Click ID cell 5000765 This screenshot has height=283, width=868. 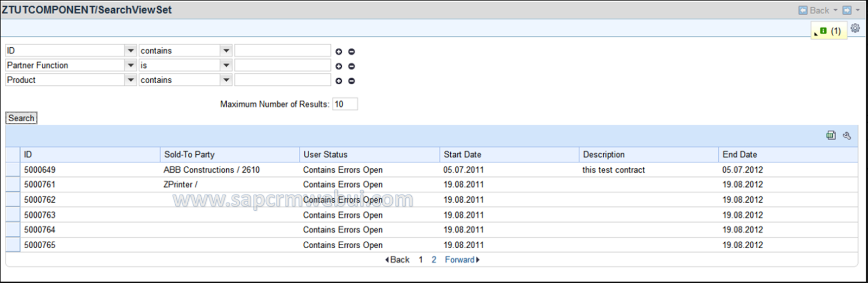coord(40,245)
